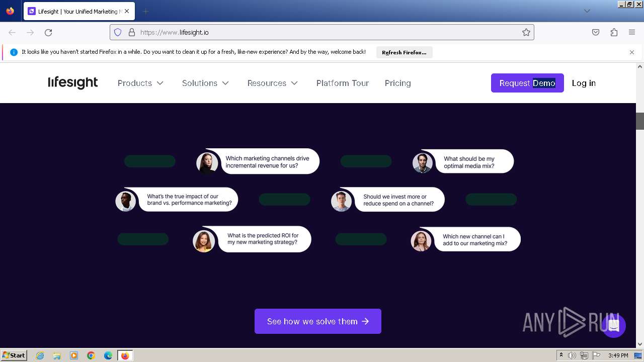Click the taskbar clock 3:49 PM
Viewport: 644px width, 362px height.
618,355
